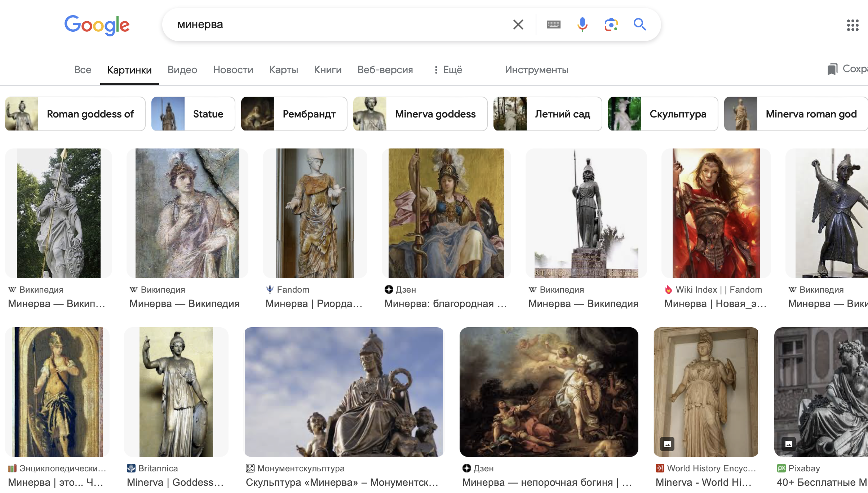Apply the Рембрандт filter chip

click(294, 114)
